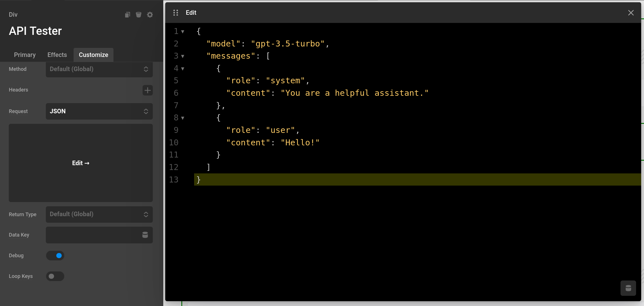This screenshot has height=306, width=644.
Task: Click the database icon in the editor corner
Action: tap(628, 288)
